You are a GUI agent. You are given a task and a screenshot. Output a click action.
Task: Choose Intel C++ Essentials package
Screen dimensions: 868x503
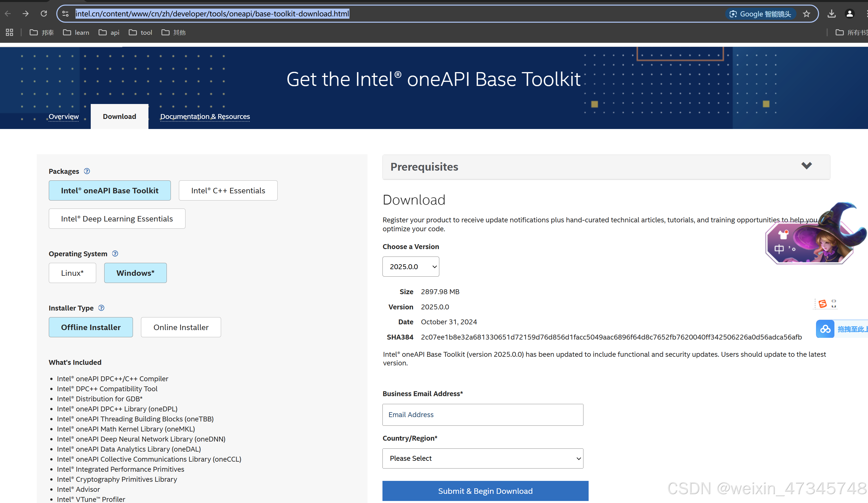pyautogui.click(x=228, y=190)
